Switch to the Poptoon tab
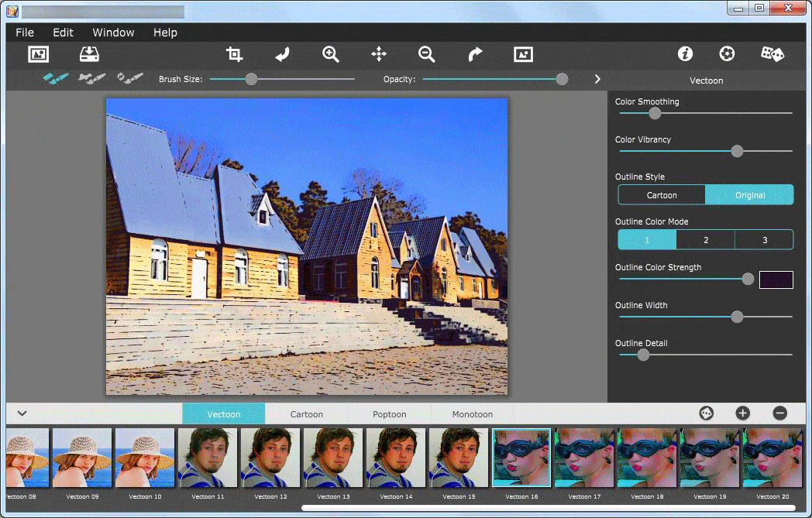This screenshot has width=812, height=518. tap(389, 413)
